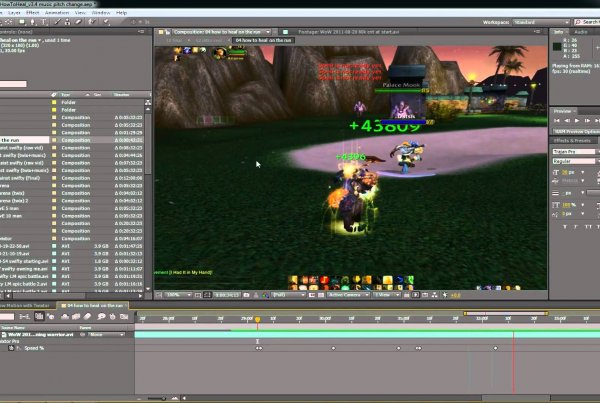The height and width of the screenshot is (403, 600).
Task: Select the Horizontal Type tool
Action: [x=44, y=22]
